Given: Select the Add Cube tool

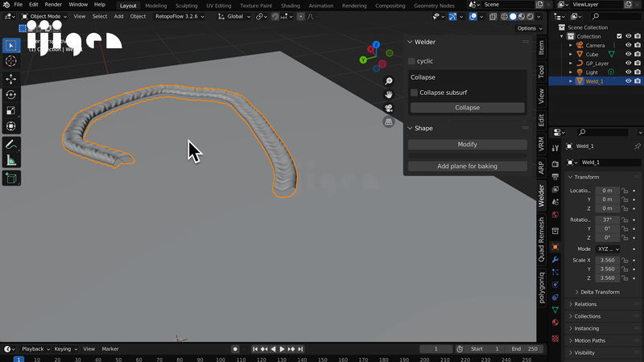Looking at the screenshot, I should click(x=11, y=178).
